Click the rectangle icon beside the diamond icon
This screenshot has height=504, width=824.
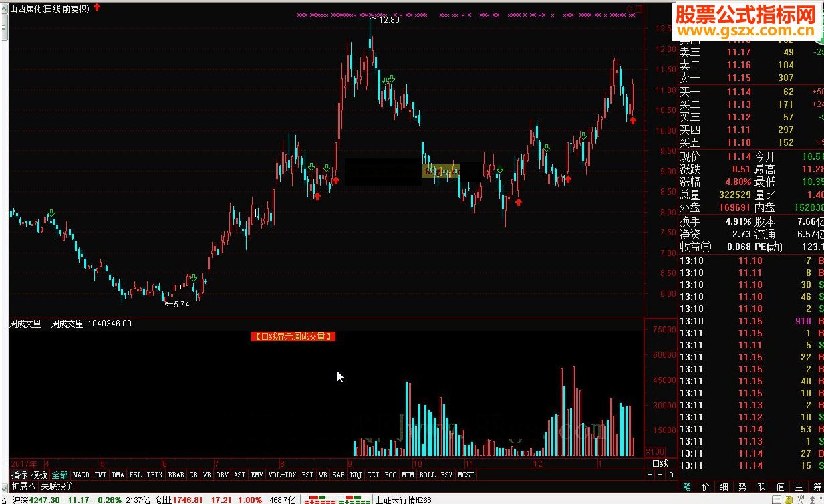[x=638, y=9]
